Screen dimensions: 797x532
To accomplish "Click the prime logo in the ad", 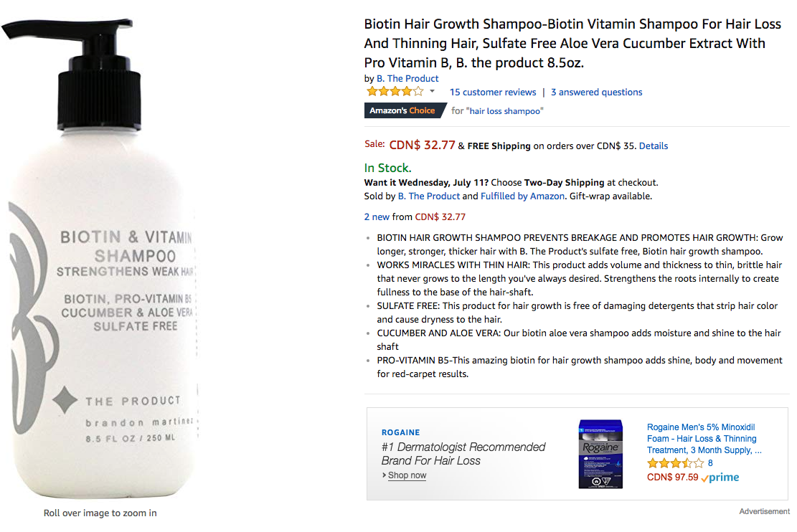I will point(720,477).
